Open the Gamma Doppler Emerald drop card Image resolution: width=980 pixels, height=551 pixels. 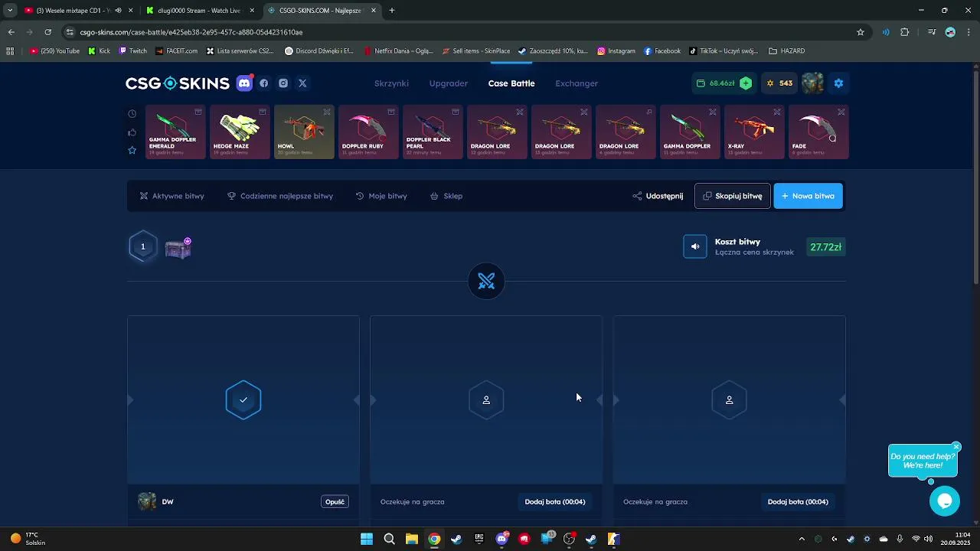click(175, 132)
